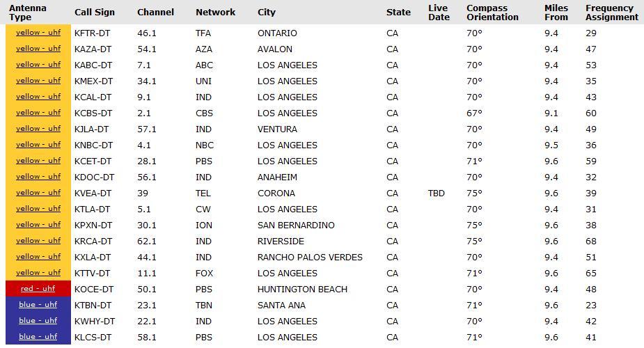644x348 pixels.
Task: Click yellow - uhf link next to KVEA-DT
Action: click(38, 193)
